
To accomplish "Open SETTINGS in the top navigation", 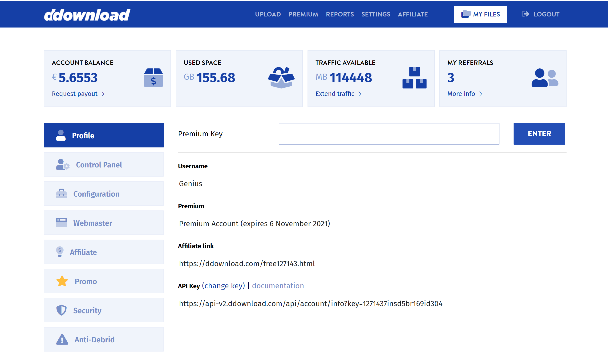I will point(375,14).
